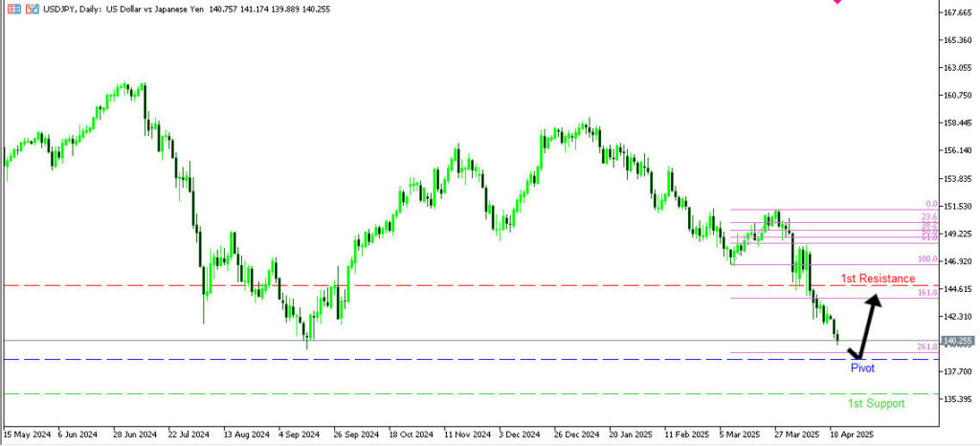
Task: Click the 0.0 Fibonacci level label
Action: (x=929, y=204)
